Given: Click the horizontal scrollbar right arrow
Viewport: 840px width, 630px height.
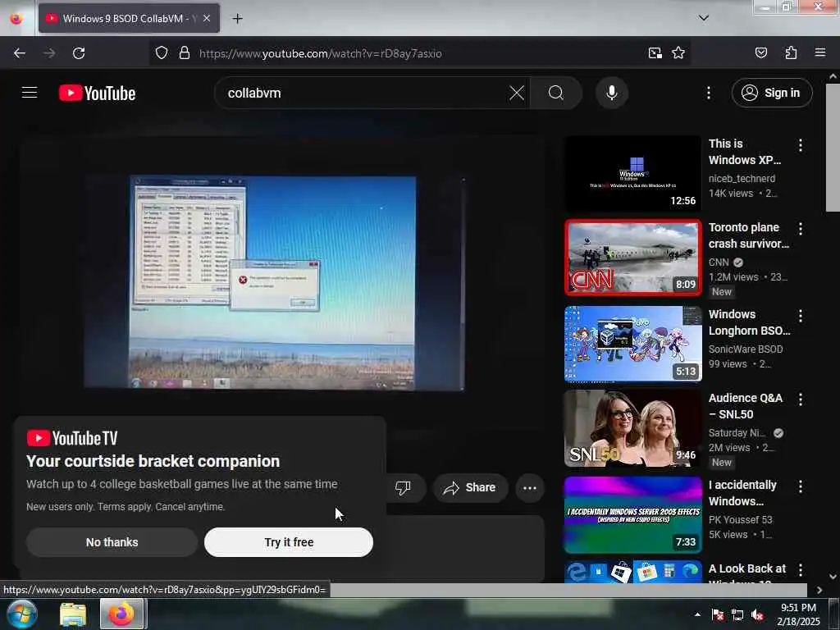Looking at the screenshot, I should (819, 590).
